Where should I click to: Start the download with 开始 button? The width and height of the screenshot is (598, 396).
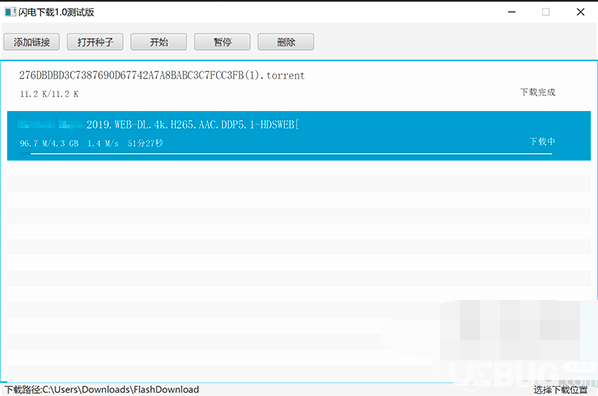click(159, 42)
